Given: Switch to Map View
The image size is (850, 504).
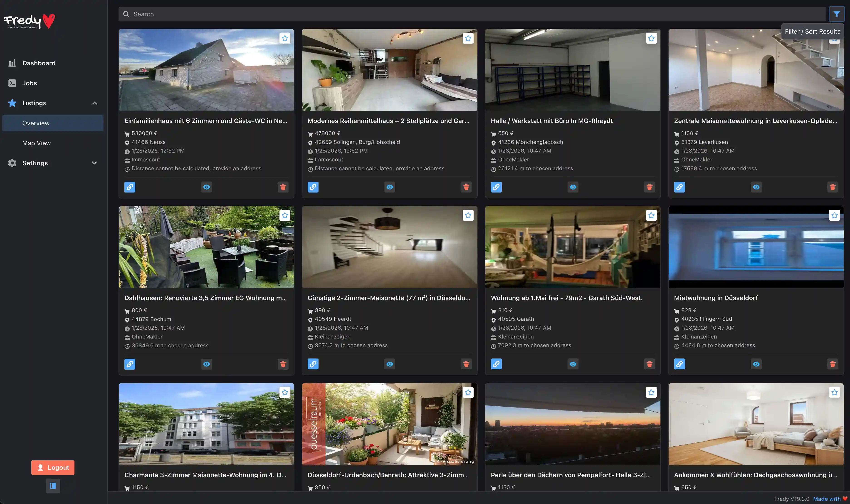Looking at the screenshot, I should click(36, 143).
